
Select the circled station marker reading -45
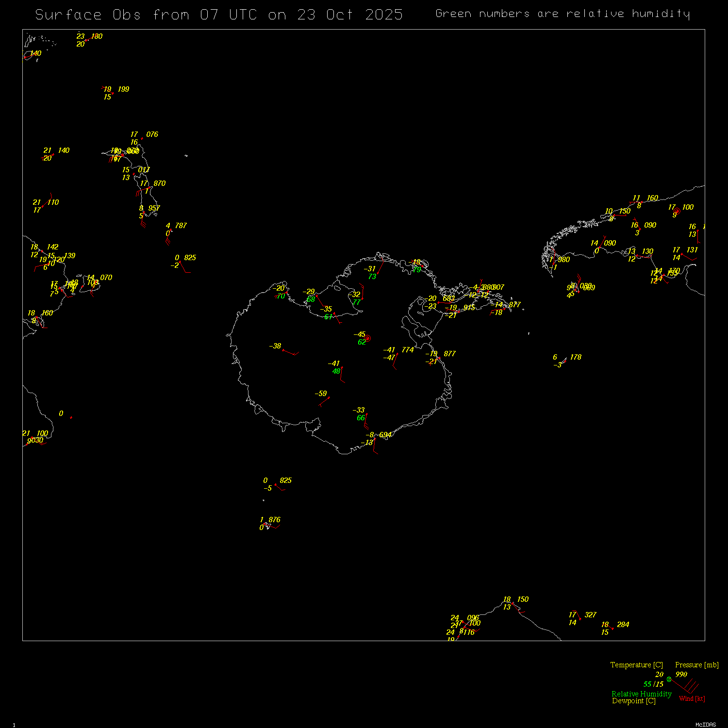(367, 338)
